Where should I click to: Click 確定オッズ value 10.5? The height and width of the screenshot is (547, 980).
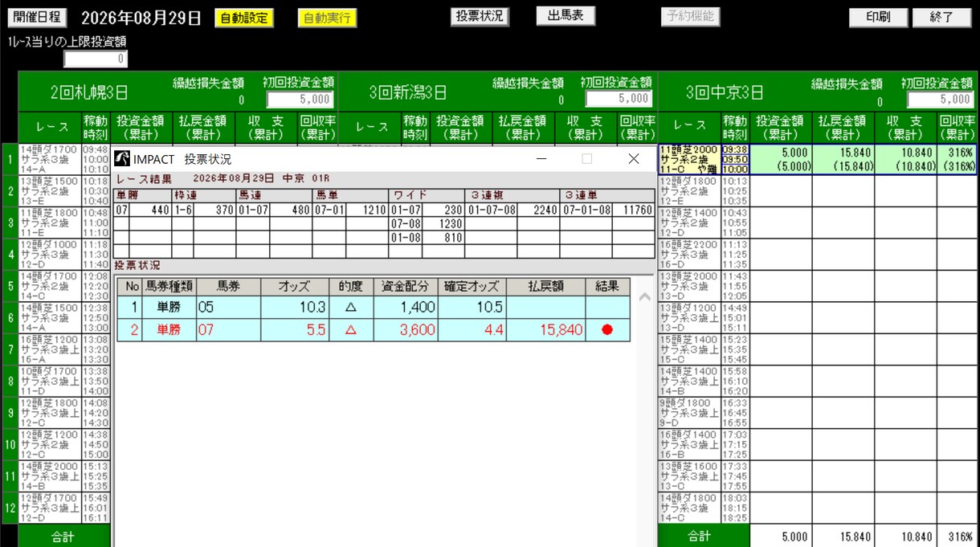(489, 308)
